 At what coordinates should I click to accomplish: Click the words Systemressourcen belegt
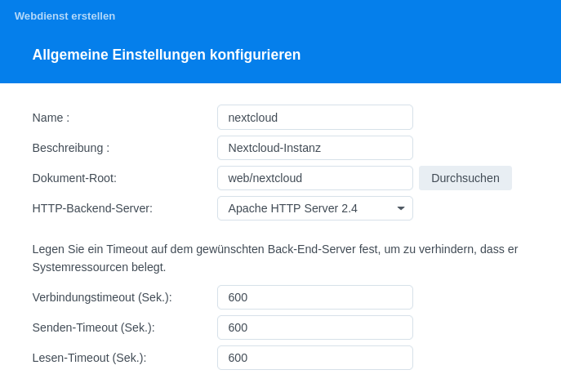click(x=99, y=267)
